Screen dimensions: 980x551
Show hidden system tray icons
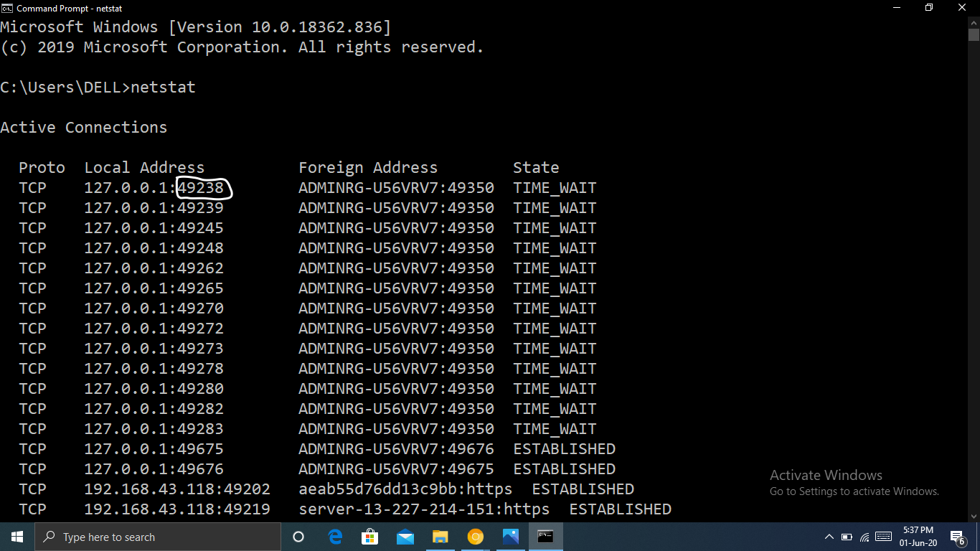[829, 537]
